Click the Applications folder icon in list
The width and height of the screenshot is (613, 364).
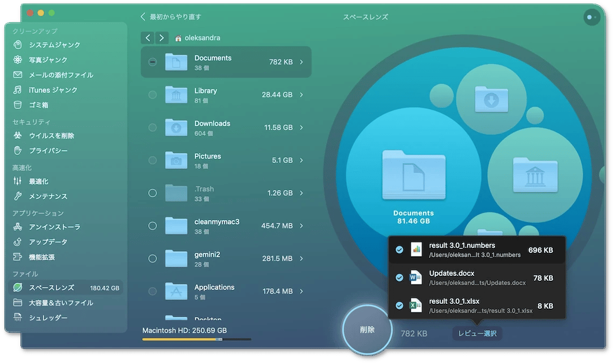coord(177,291)
